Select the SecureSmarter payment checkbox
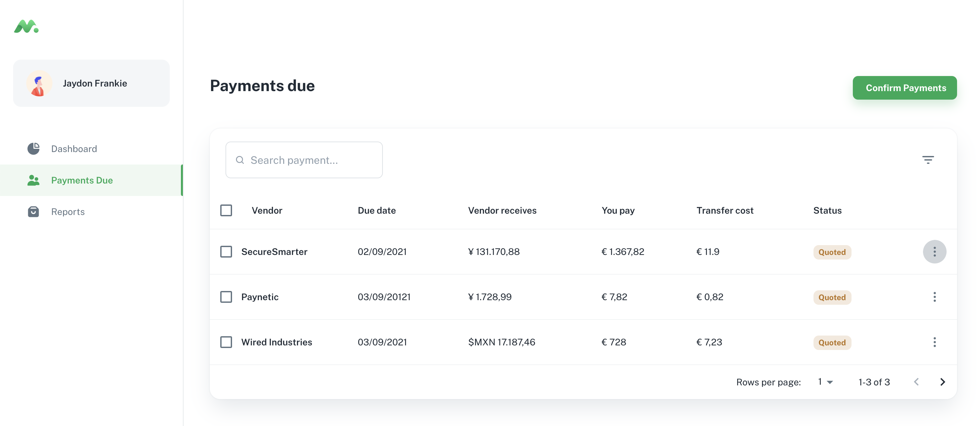 click(226, 251)
